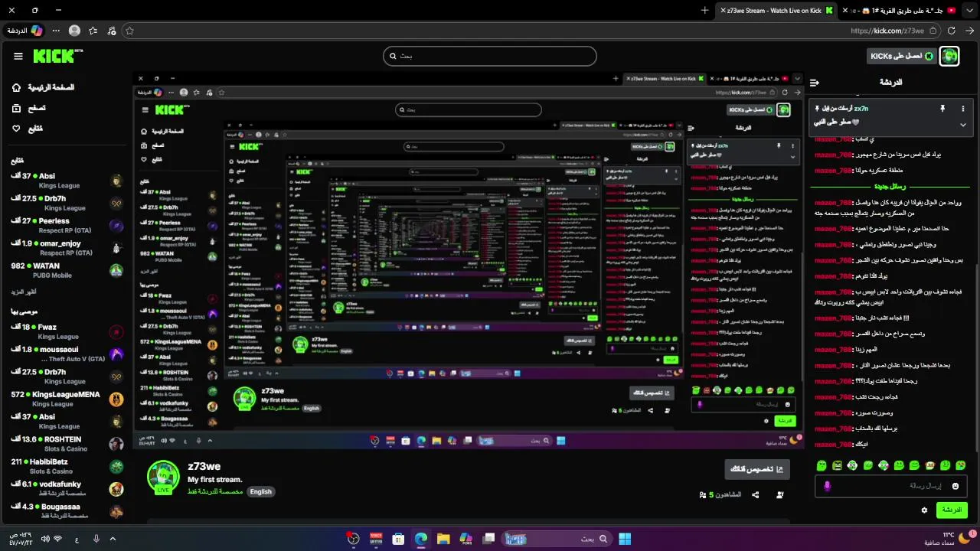Click the get KICKs button

coord(901,56)
